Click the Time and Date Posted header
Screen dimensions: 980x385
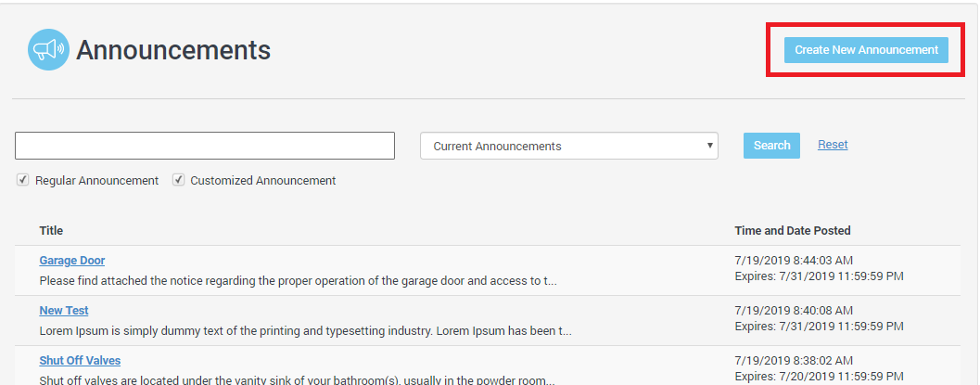point(792,230)
